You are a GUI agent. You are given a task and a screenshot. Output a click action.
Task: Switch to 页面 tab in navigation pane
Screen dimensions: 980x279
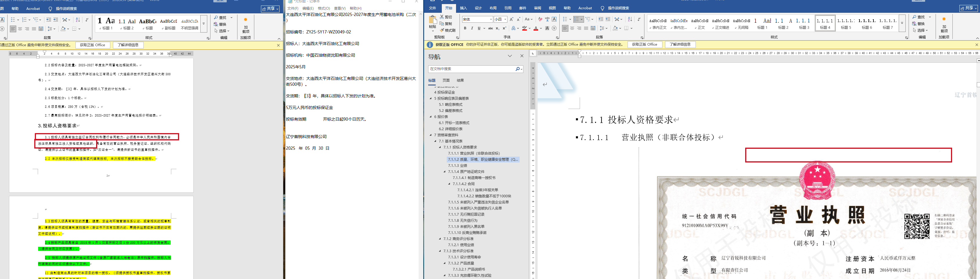click(x=446, y=80)
